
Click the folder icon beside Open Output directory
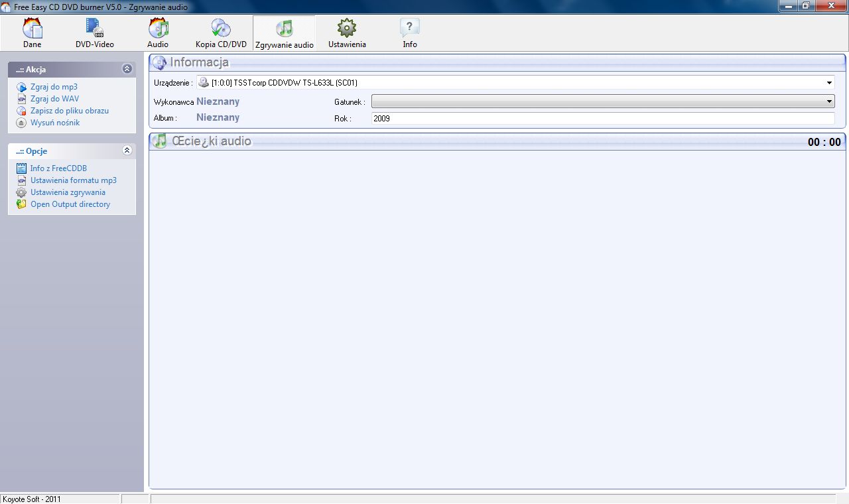click(21, 204)
